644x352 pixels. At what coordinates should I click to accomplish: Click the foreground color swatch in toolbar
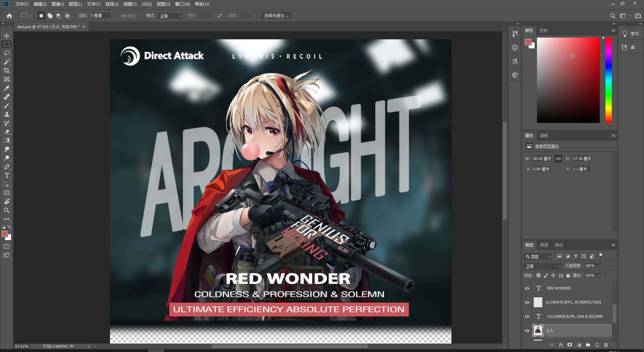(5, 234)
